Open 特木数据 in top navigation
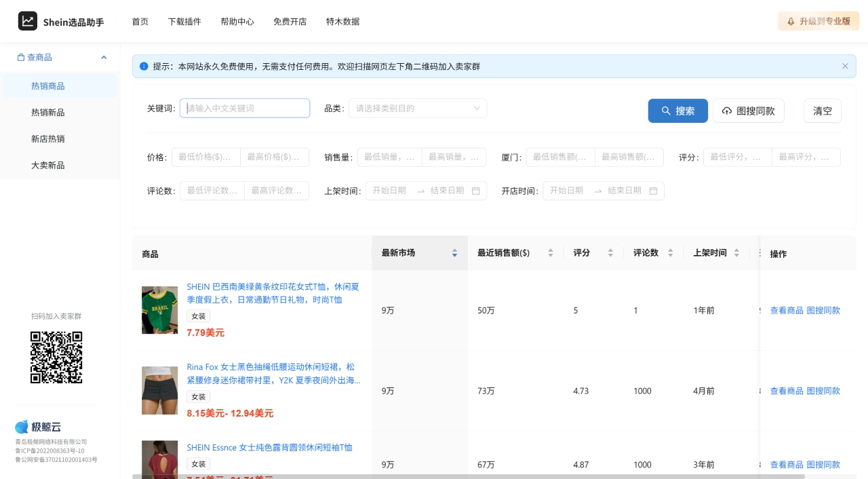 point(343,22)
